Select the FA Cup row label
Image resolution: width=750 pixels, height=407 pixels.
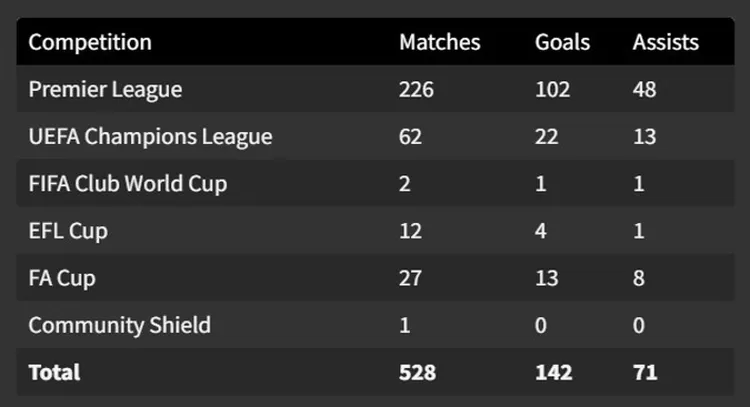point(62,278)
